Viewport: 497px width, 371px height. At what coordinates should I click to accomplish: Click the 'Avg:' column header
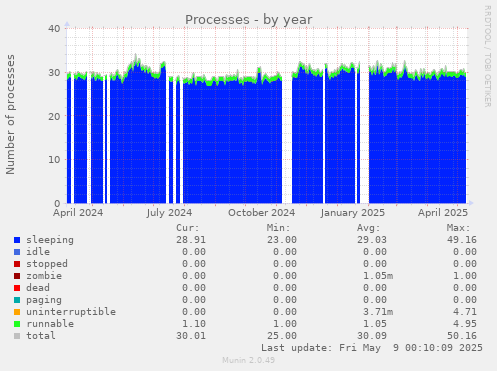(368, 228)
